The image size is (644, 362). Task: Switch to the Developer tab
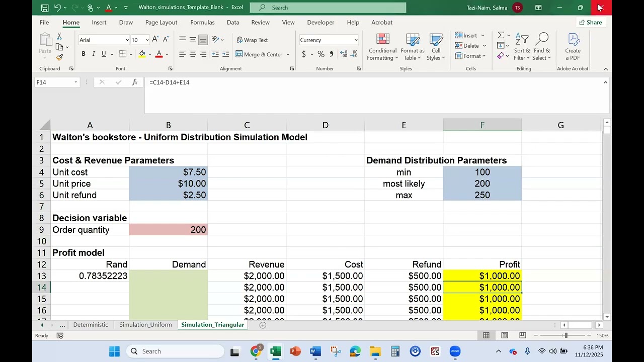coord(320,22)
